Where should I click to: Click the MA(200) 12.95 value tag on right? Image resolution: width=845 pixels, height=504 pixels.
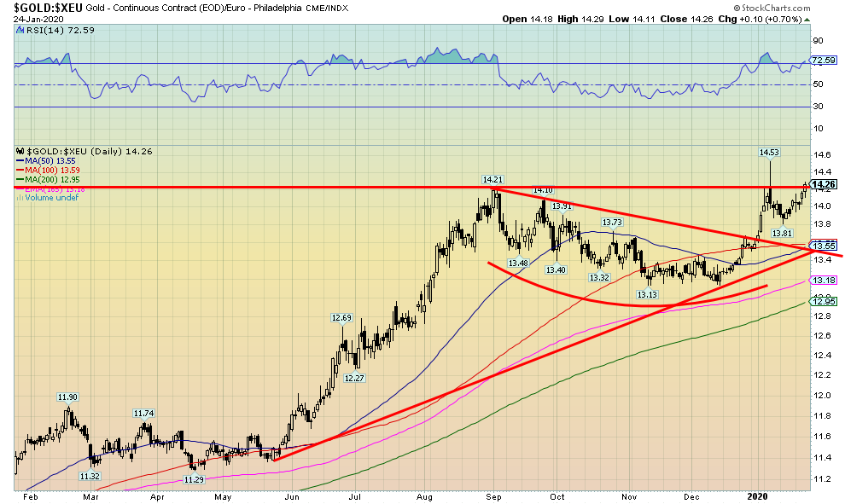tap(822, 302)
